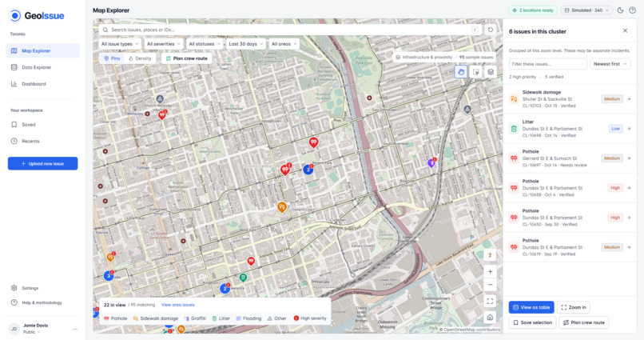The width and height of the screenshot is (644, 340).
Task: Toggle Flooding legend filter
Action: pyautogui.click(x=249, y=318)
